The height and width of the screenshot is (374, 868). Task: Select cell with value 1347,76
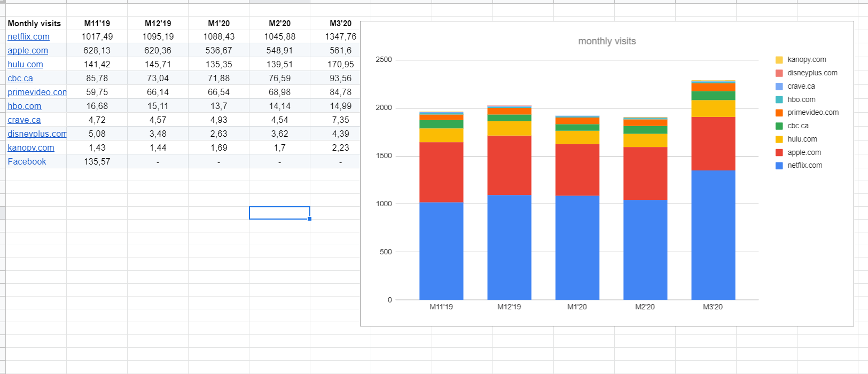coord(335,36)
